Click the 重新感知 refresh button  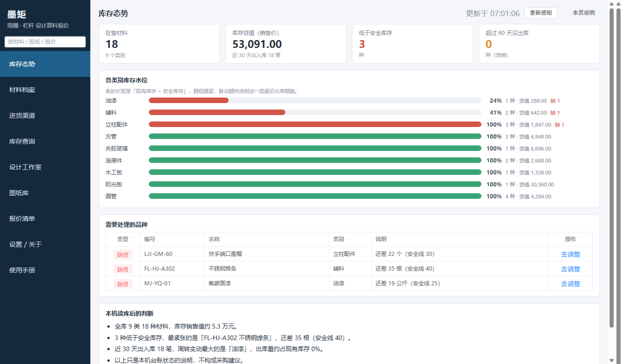(540, 13)
